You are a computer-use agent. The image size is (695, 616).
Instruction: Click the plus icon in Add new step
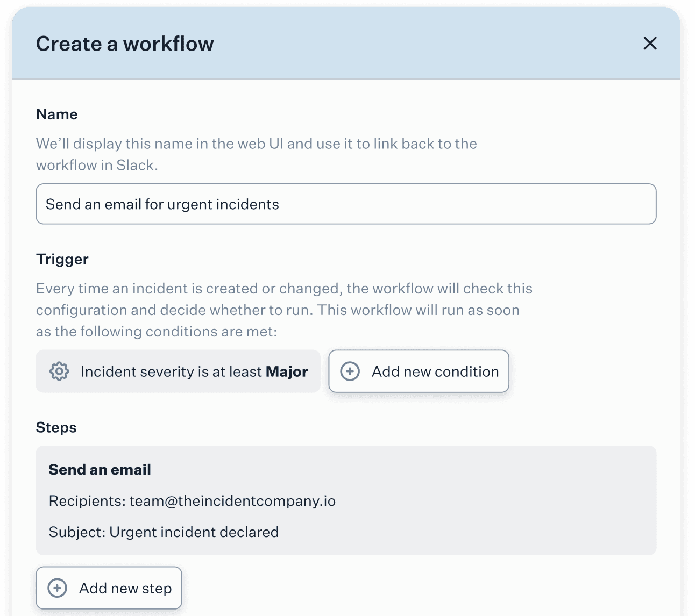click(x=58, y=588)
